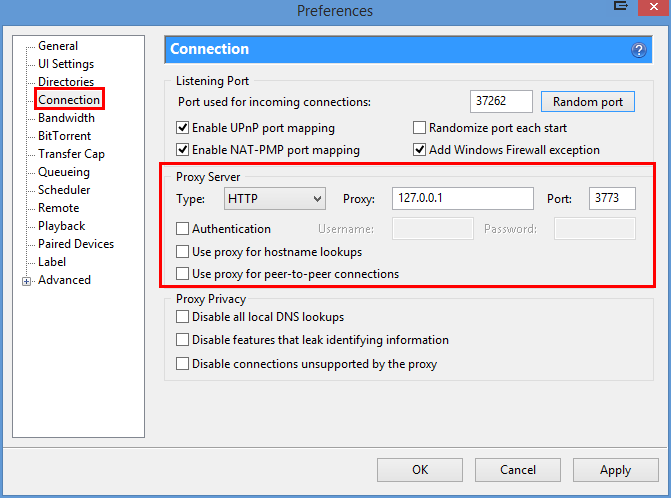671x498 pixels.
Task: Open UI Settings category
Action: 66,64
